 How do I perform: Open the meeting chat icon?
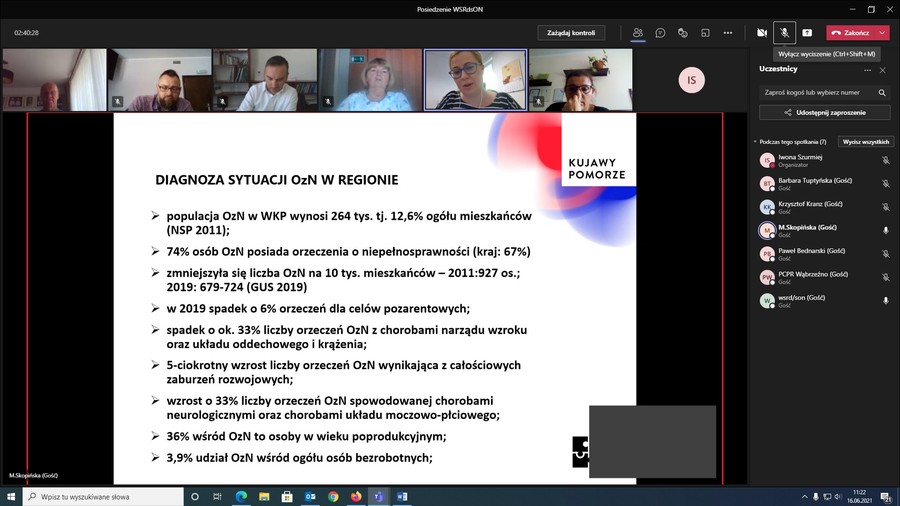point(660,33)
